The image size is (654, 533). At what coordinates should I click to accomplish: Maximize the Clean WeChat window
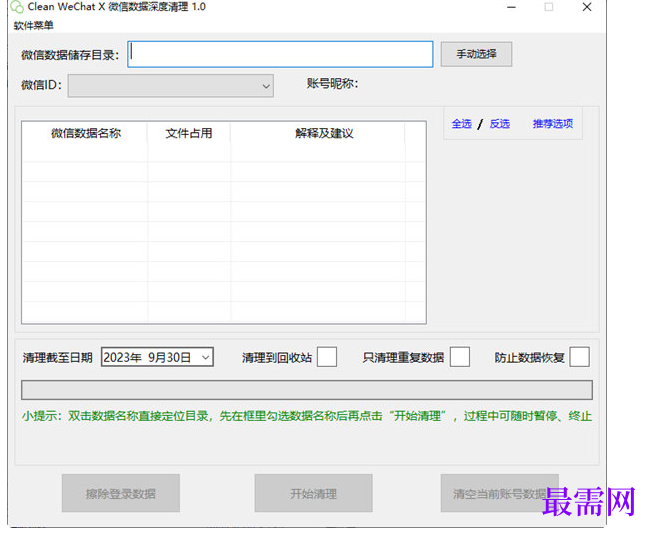click(x=548, y=7)
